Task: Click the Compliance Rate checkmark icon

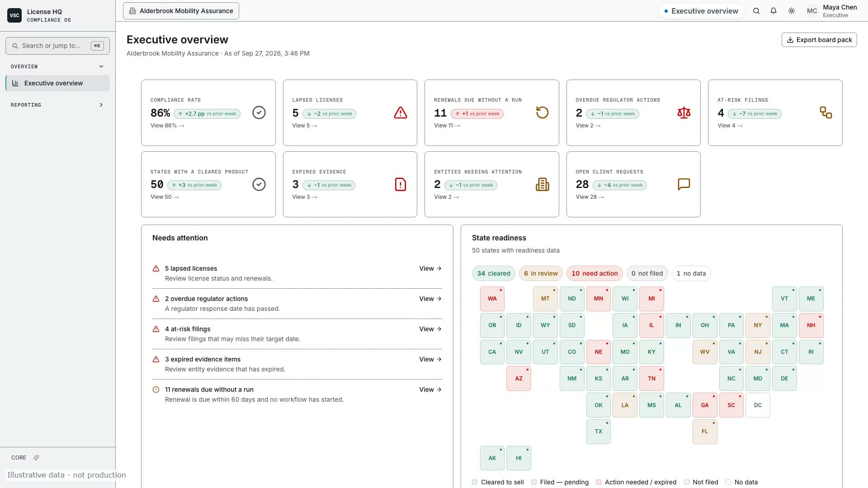Action: [259, 113]
